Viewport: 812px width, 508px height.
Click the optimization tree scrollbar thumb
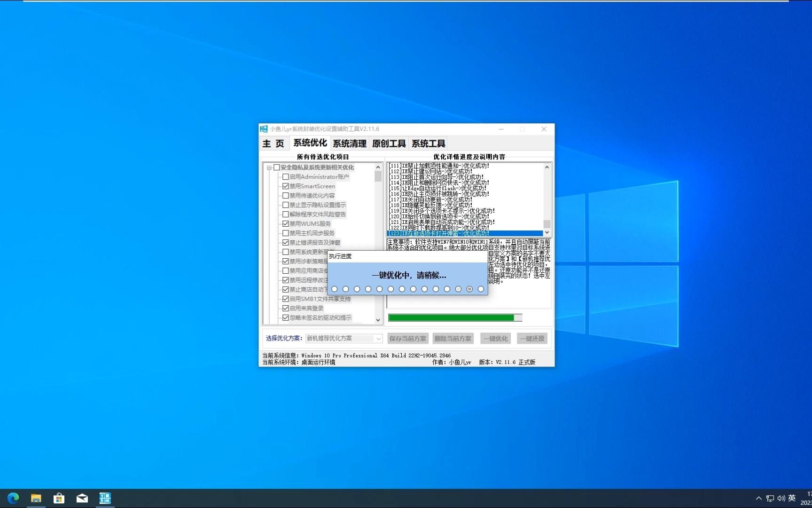378,176
